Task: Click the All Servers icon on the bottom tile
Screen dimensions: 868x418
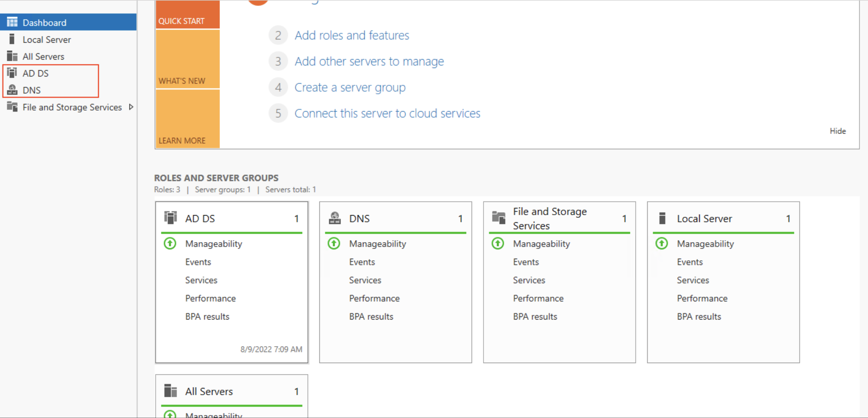Action: tap(170, 391)
